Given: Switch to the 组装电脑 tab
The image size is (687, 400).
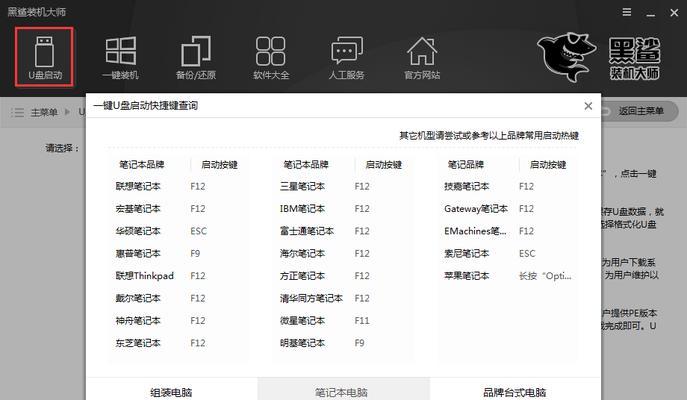Looking at the screenshot, I should 171,389.
